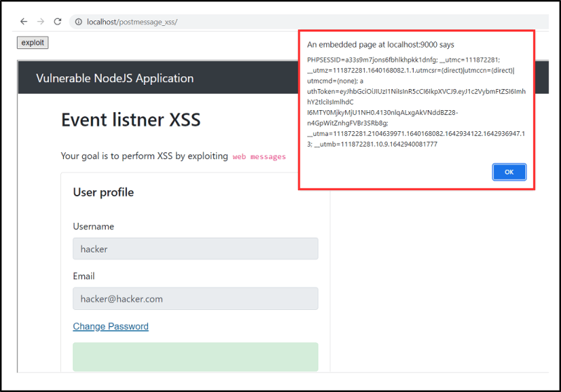Open the Change Password link
This screenshot has height=392, width=561.
tap(111, 327)
